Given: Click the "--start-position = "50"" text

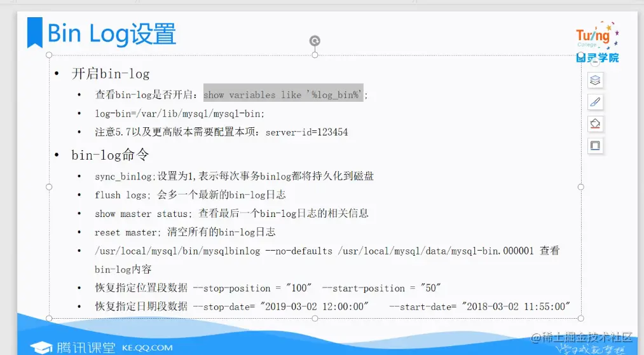Looking at the screenshot, I should point(381,288).
